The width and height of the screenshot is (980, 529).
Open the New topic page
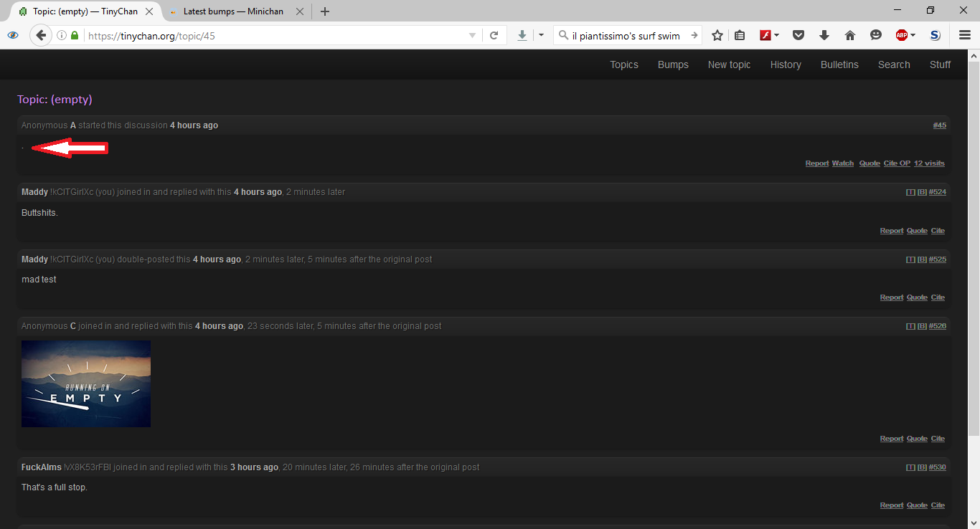coord(729,65)
